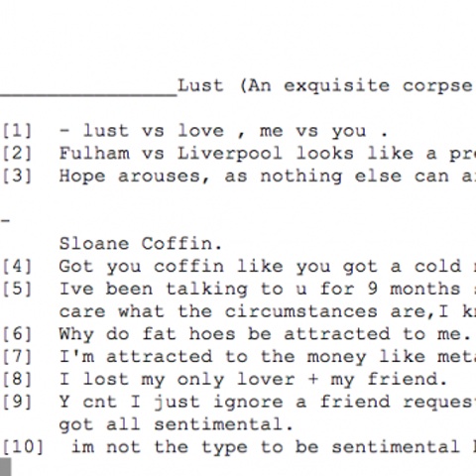Click the 'Sloane Coffin.' text
476x476 pixels.
141,244
